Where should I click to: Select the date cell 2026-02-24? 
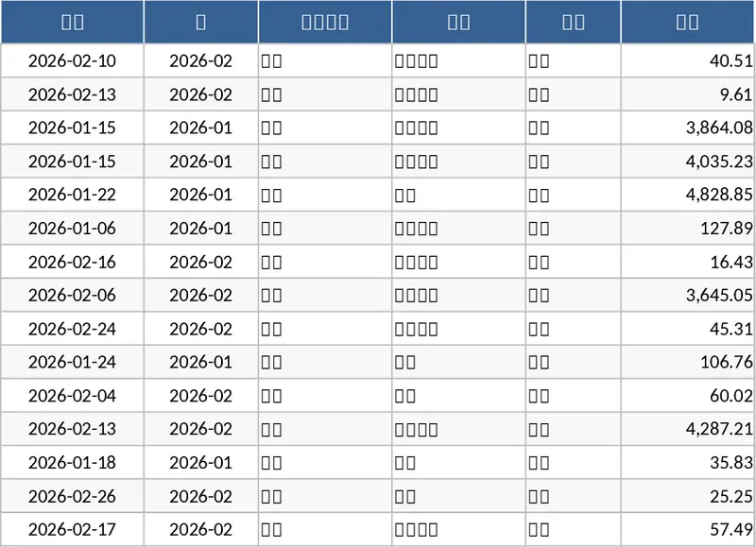pyautogui.click(x=72, y=329)
